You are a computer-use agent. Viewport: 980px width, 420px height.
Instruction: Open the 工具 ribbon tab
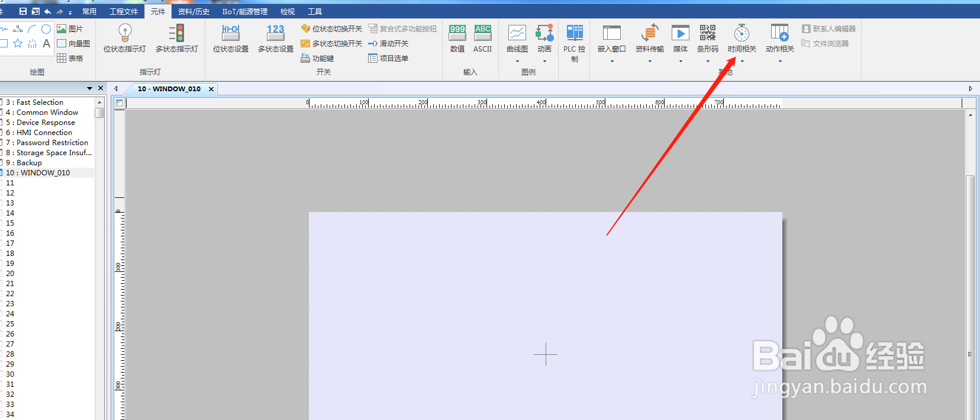point(315,11)
